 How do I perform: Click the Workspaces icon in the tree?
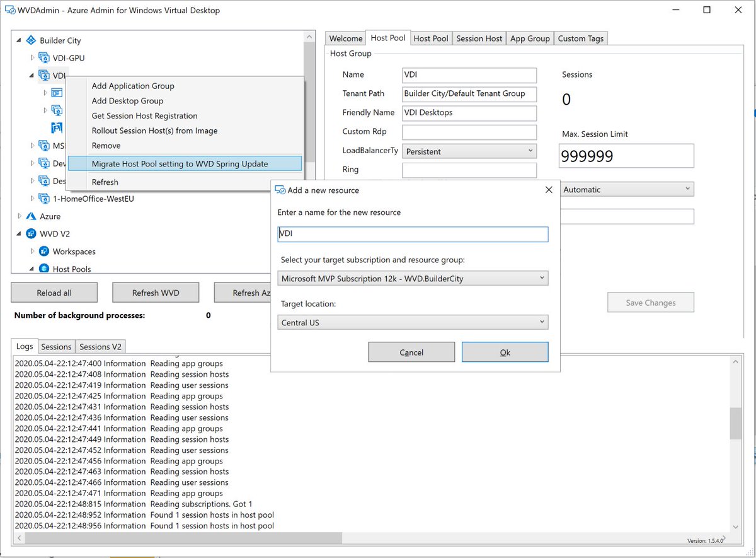pyautogui.click(x=45, y=251)
